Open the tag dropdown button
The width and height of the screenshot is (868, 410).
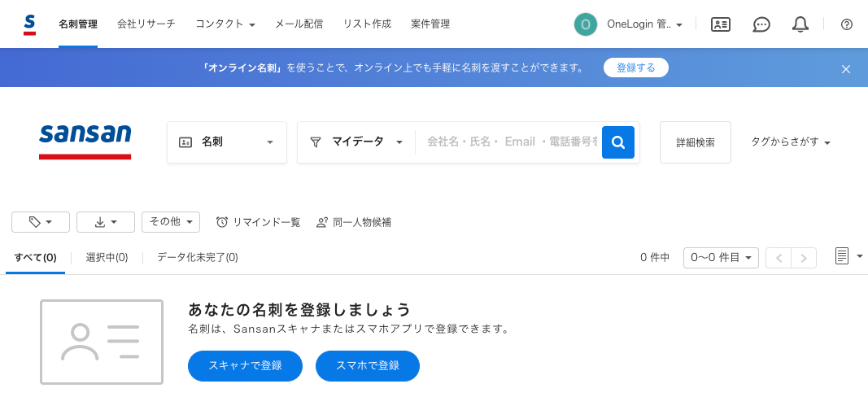41,222
